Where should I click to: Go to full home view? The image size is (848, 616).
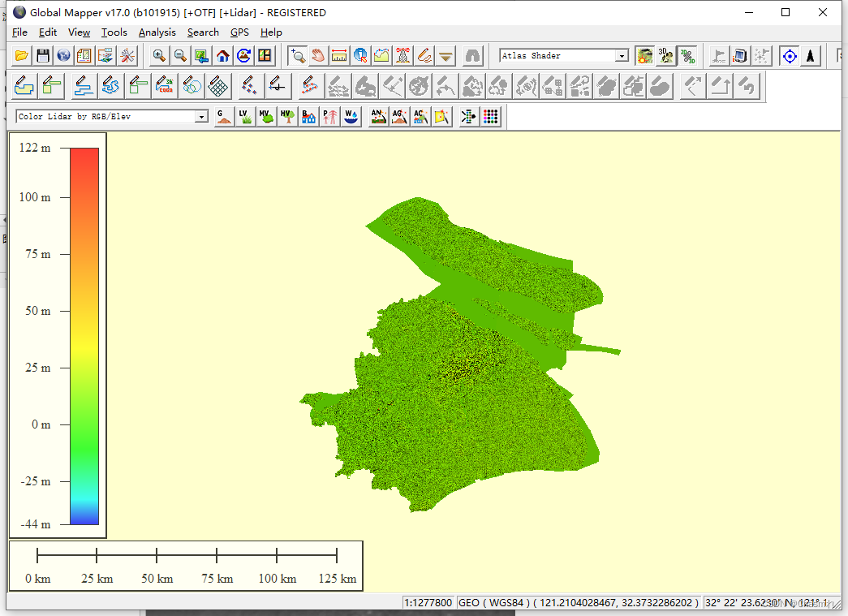(222, 56)
